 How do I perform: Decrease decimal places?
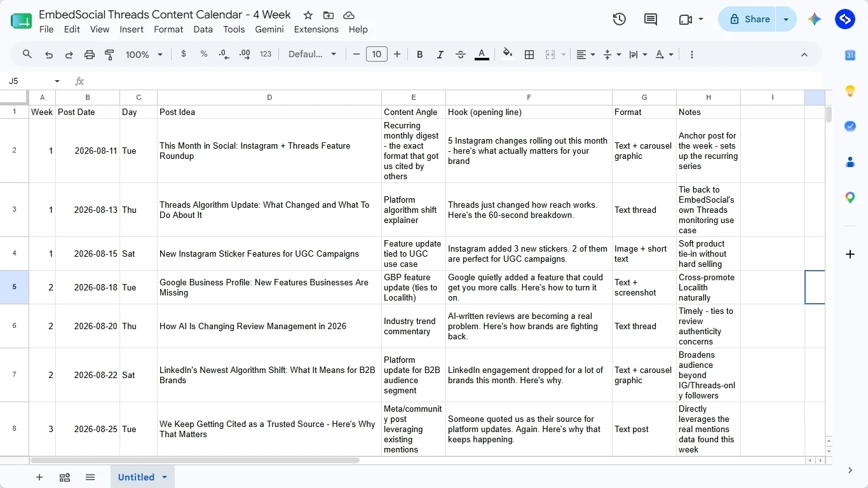tap(224, 55)
